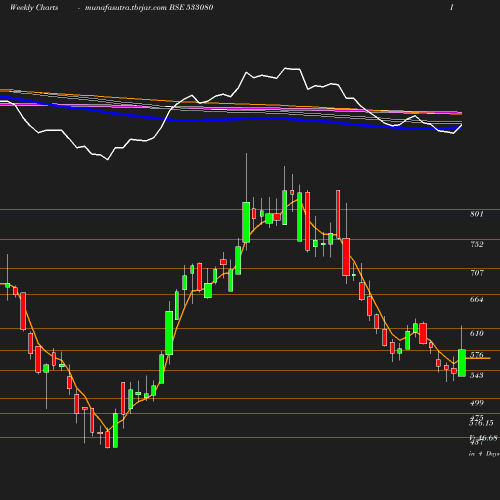Image resolution: width=500 pixels, height=500 pixels.
Task: Click the "in 4 Days" note
Action: click(x=484, y=454)
